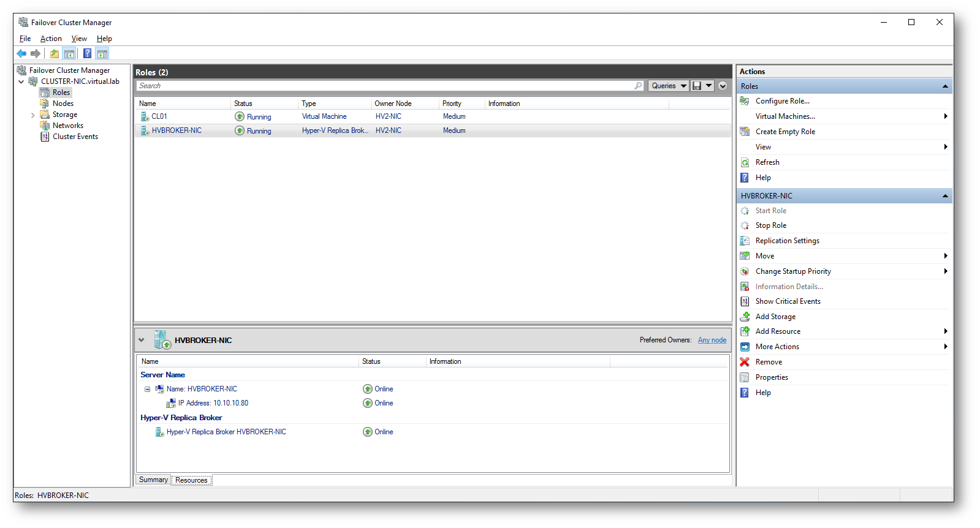Select the CL01 role name
The width and height of the screenshot is (980, 528).
(x=159, y=116)
